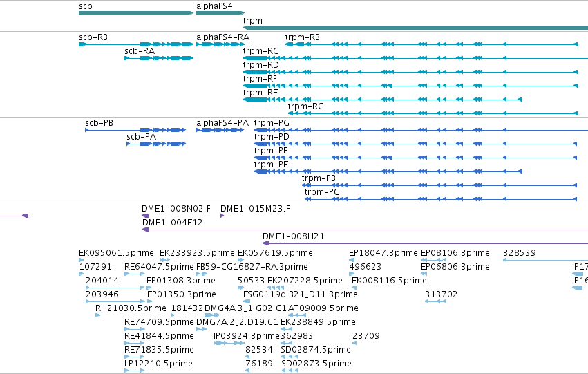
Task: Click the 328539 feature label
Action: pos(520,253)
